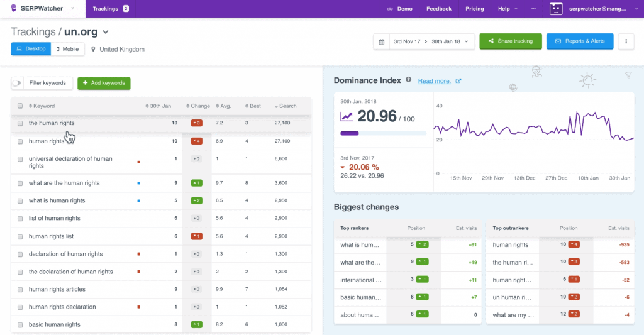644x335 pixels.
Task: Check 'universal declaration of human rights' checkbox
Action: [x=20, y=159]
